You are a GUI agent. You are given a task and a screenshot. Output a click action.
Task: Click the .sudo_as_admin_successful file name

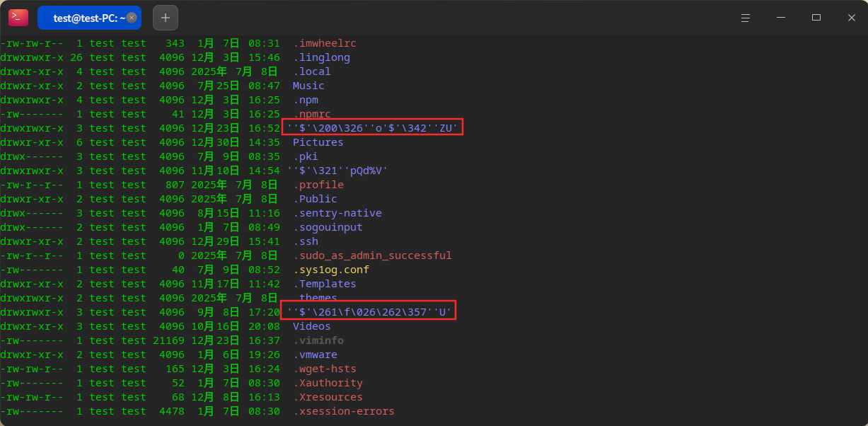click(x=372, y=255)
